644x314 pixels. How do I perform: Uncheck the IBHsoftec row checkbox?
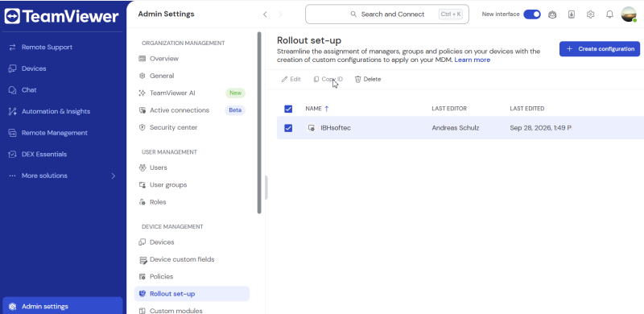[x=288, y=128]
